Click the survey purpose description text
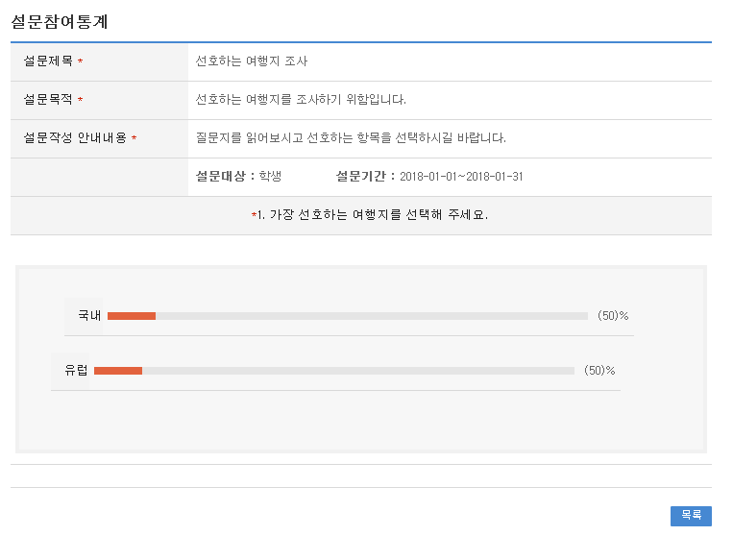Image resolution: width=733 pixels, height=560 pixels. (x=301, y=100)
